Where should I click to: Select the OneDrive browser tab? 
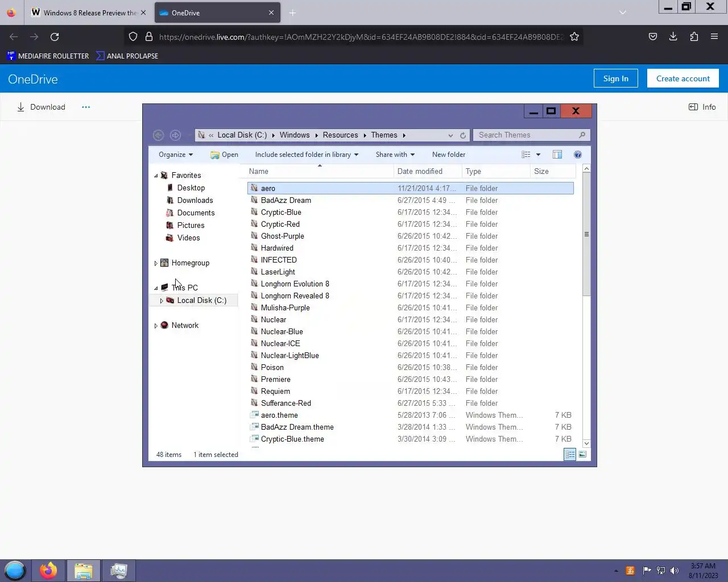coord(217,13)
